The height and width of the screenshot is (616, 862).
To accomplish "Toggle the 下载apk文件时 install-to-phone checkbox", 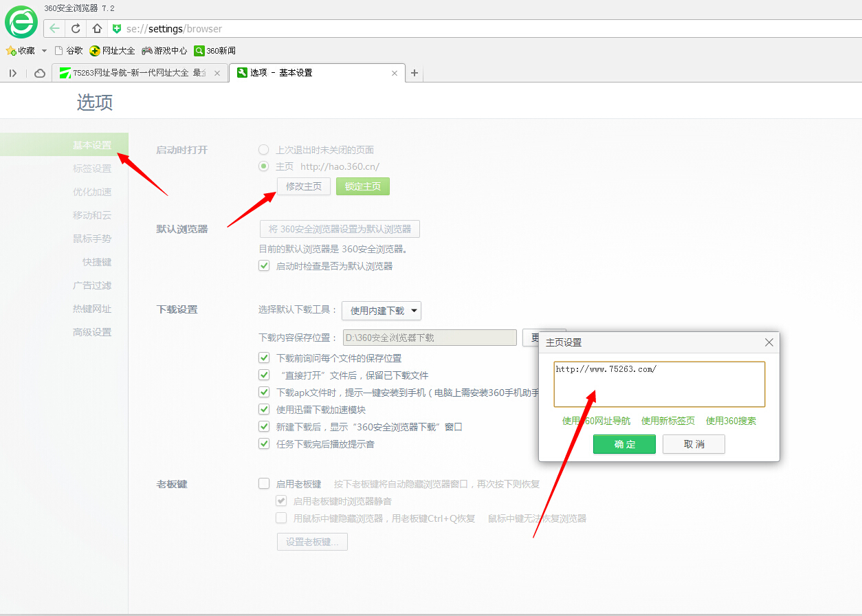I will [x=264, y=392].
